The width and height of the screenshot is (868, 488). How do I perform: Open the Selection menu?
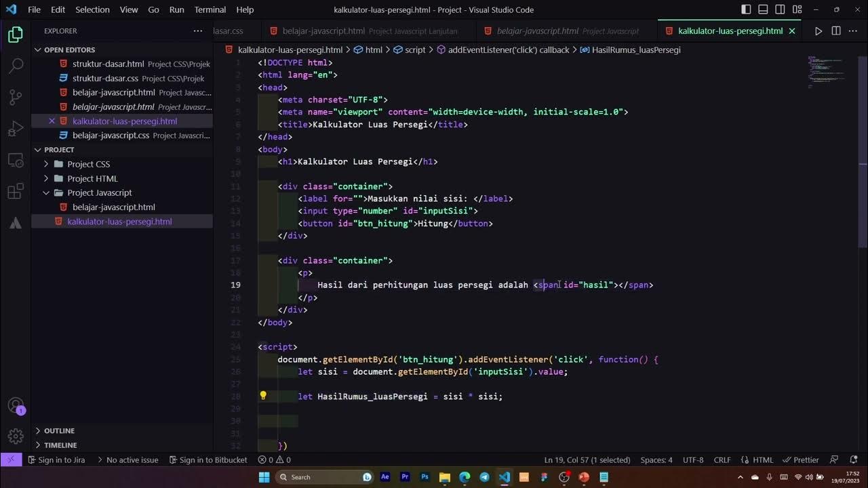pos(92,9)
